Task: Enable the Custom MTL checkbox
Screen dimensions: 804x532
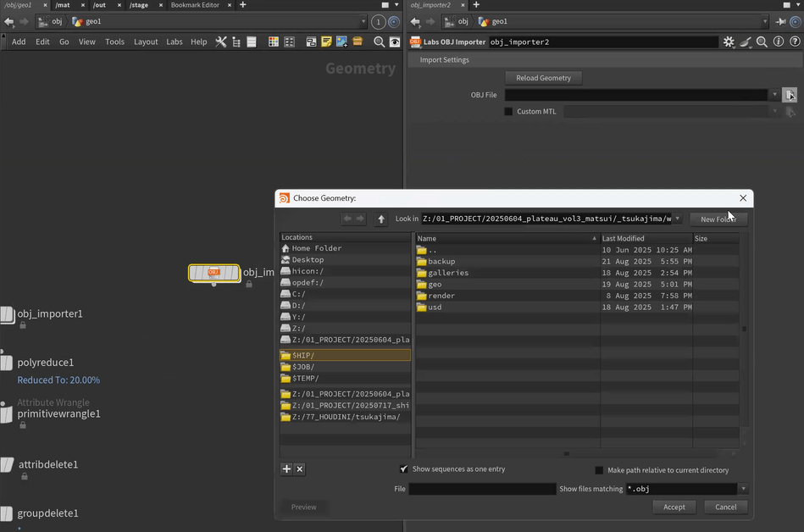Action: click(508, 112)
